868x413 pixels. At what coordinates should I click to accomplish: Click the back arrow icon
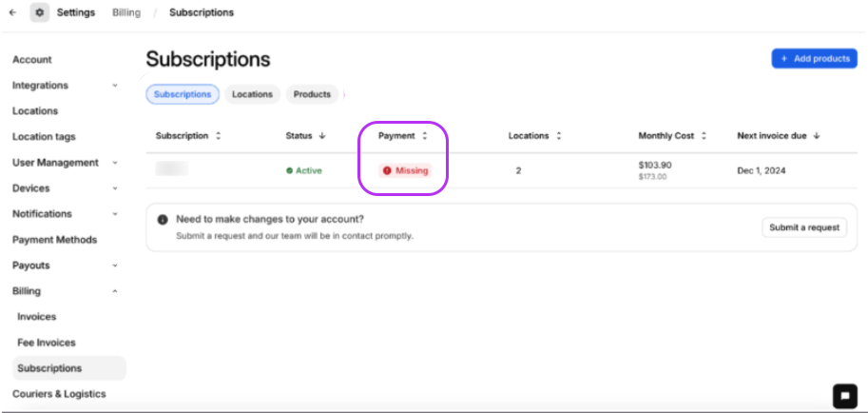12,12
